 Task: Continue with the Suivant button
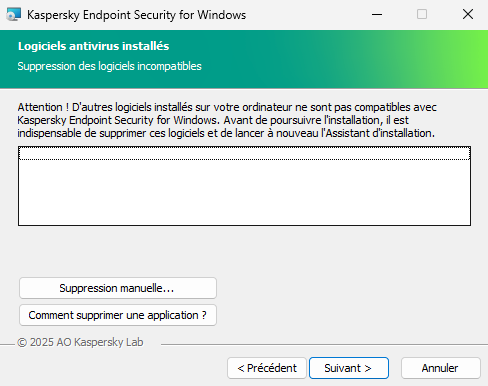click(x=349, y=368)
